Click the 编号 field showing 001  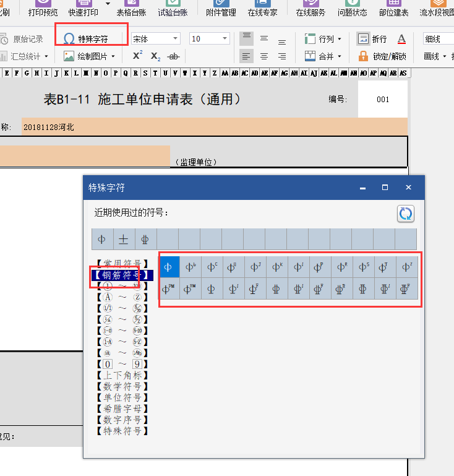tap(383, 99)
